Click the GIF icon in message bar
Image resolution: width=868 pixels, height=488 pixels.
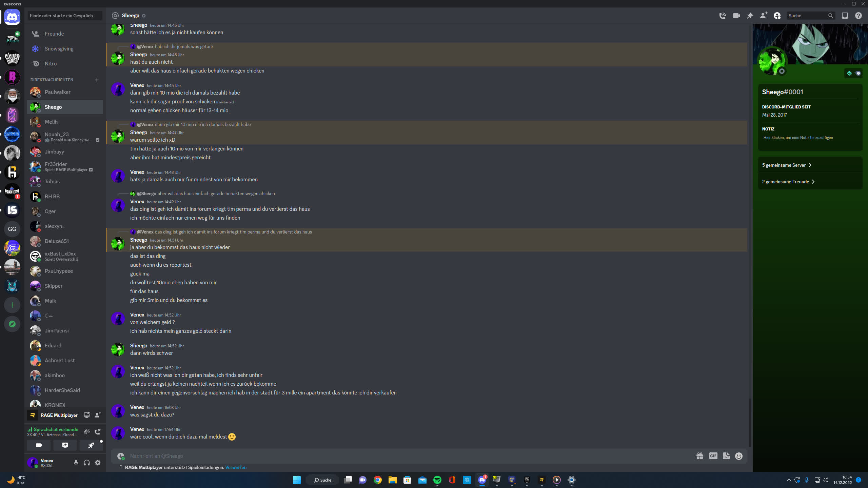pyautogui.click(x=713, y=456)
